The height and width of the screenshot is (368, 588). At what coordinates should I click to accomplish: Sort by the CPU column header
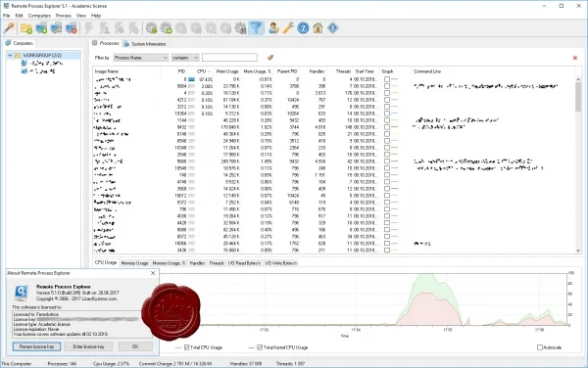tap(203, 71)
